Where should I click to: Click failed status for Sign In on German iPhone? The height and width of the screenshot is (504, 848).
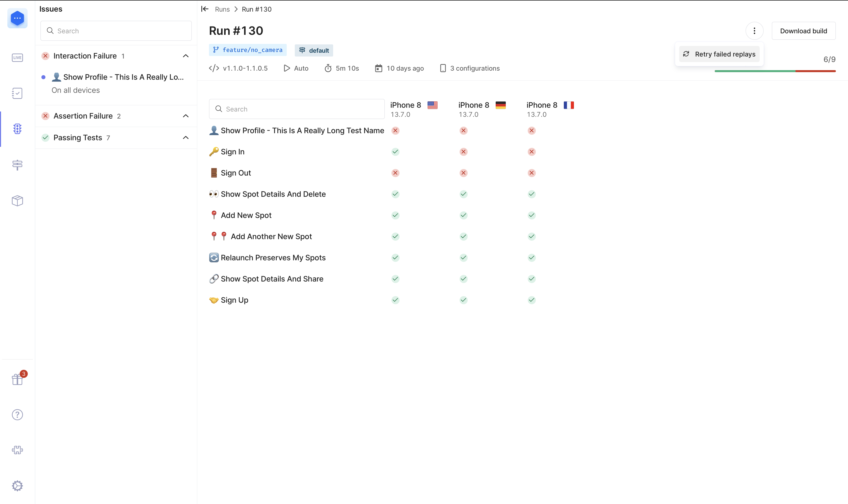463,152
